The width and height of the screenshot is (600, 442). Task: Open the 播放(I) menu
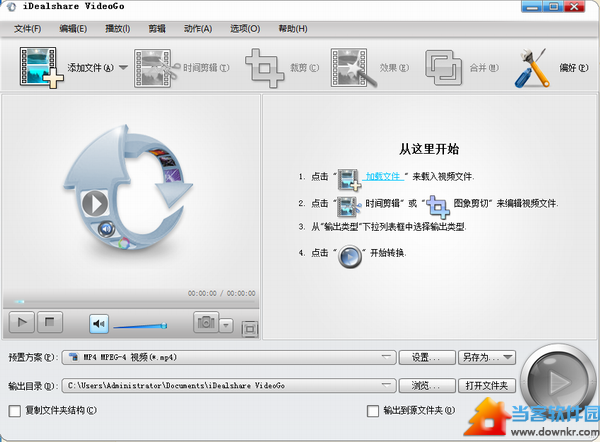(x=117, y=29)
